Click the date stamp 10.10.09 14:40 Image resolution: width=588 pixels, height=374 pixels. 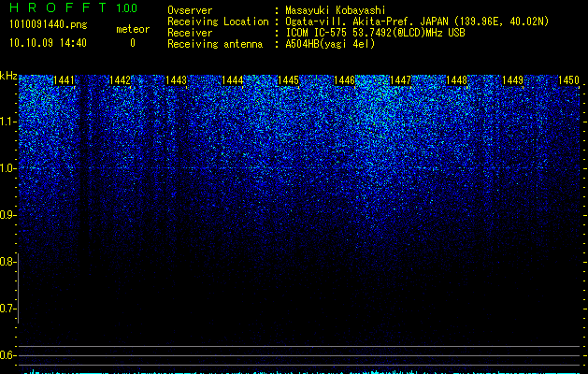[48, 43]
